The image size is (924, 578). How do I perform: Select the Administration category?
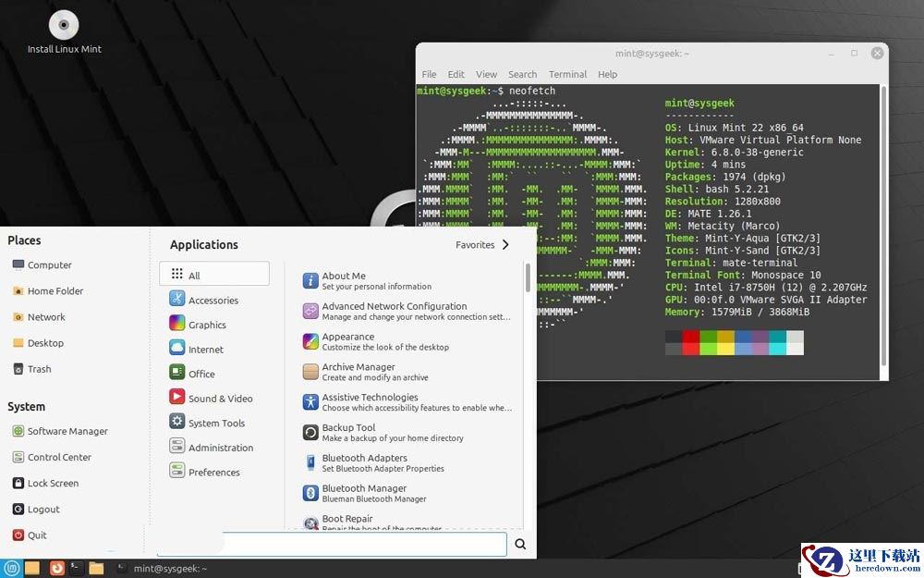coord(211,447)
